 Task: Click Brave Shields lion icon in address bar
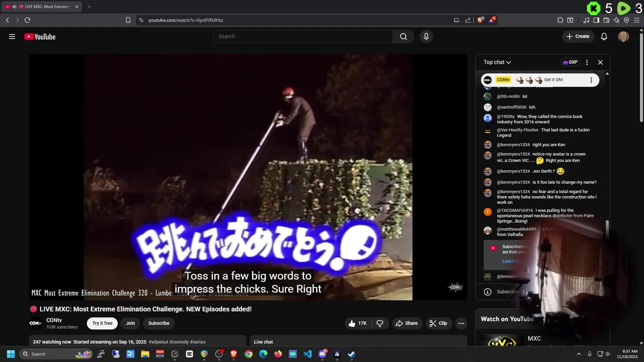[480, 20]
